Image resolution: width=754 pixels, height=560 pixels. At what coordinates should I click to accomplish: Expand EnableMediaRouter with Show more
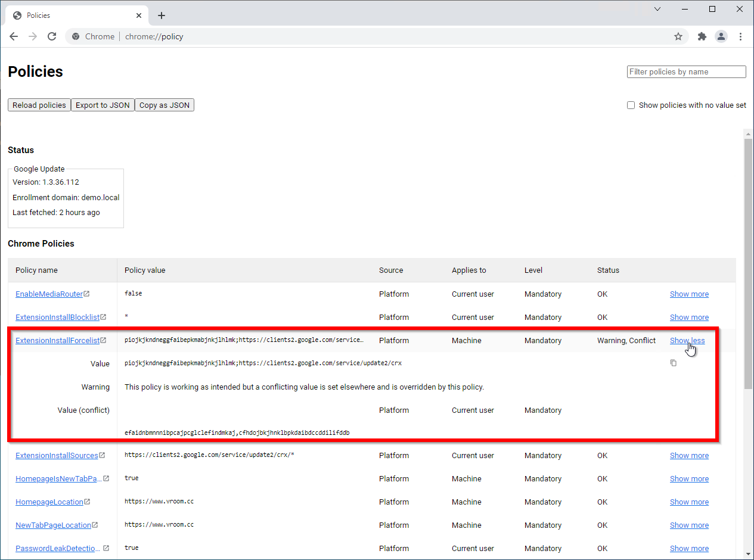689,294
